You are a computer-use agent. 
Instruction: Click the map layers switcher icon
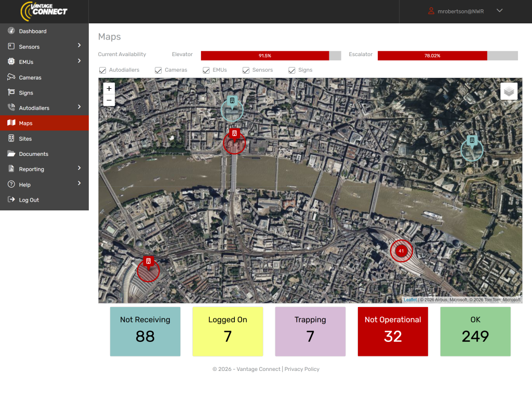pyautogui.click(x=509, y=91)
